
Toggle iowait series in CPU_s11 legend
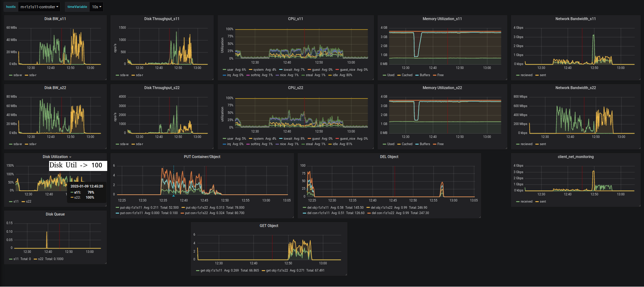(288, 70)
